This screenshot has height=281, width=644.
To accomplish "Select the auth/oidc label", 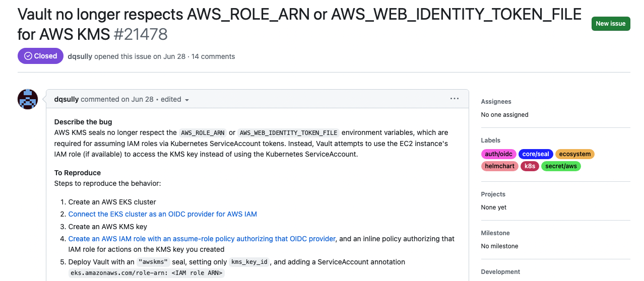I will tap(498, 154).
